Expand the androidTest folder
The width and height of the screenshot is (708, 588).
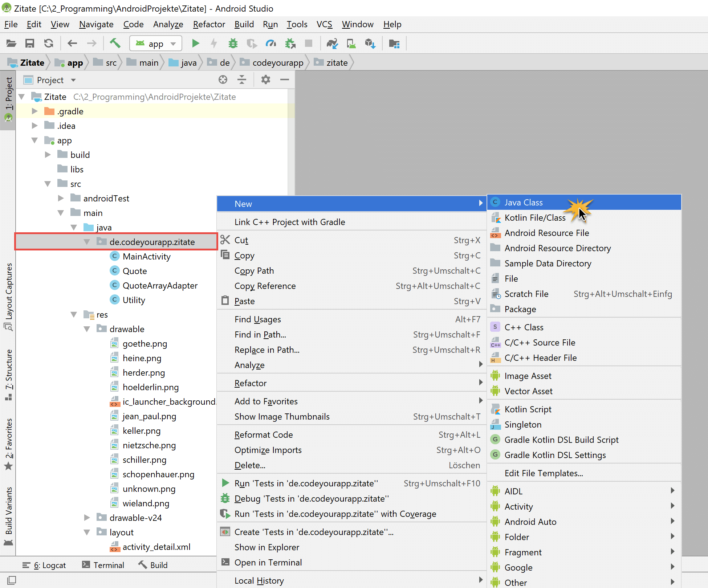[61, 198]
